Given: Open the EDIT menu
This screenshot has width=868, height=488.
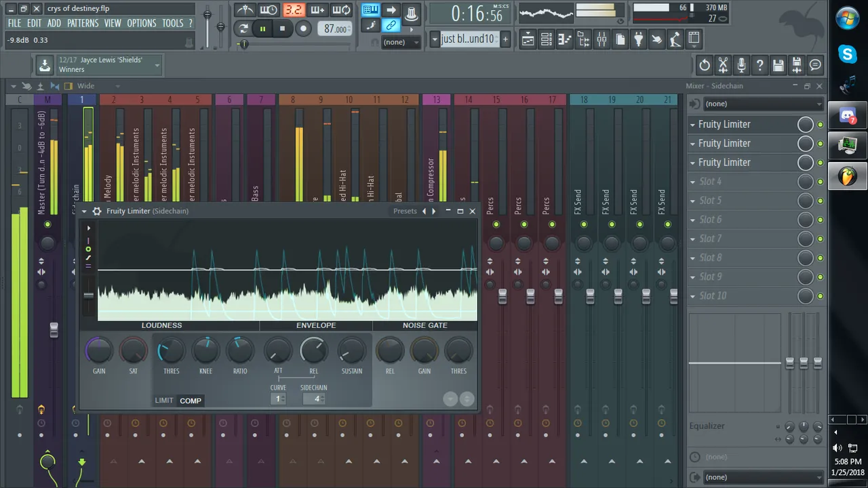Looking at the screenshot, I should [34, 23].
